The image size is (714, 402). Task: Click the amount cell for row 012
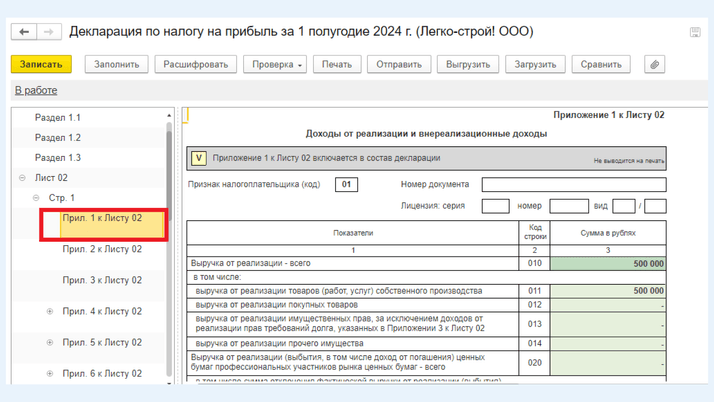pyautogui.click(x=608, y=305)
